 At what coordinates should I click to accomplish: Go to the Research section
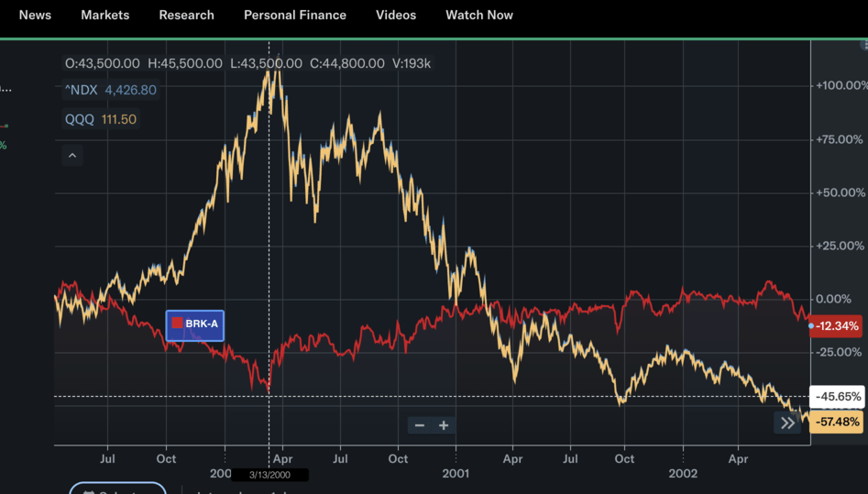(x=186, y=16)
